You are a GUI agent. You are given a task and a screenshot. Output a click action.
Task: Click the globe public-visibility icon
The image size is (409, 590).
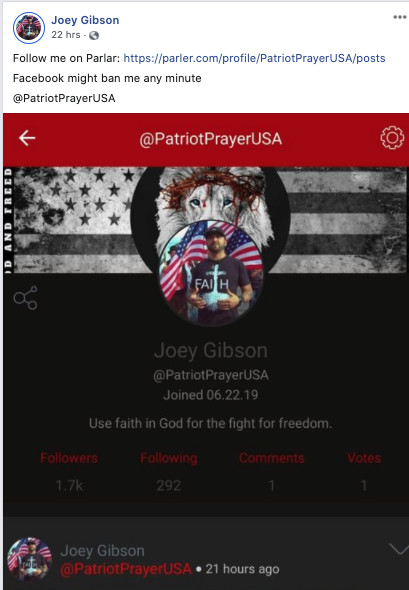tap(94, 35)
